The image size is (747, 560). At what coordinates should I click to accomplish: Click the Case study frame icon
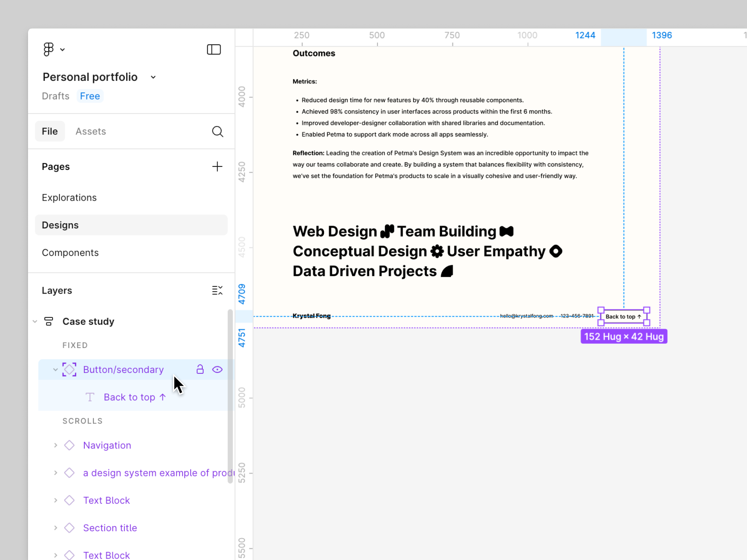tap(49, 322)
